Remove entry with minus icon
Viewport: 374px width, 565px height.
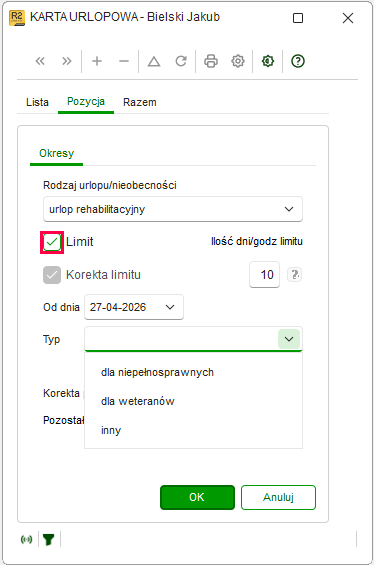[124, 61]
